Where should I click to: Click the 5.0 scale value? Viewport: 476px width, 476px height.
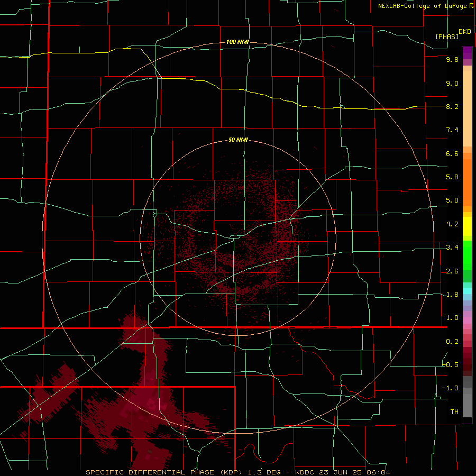[x=452, y=200]
